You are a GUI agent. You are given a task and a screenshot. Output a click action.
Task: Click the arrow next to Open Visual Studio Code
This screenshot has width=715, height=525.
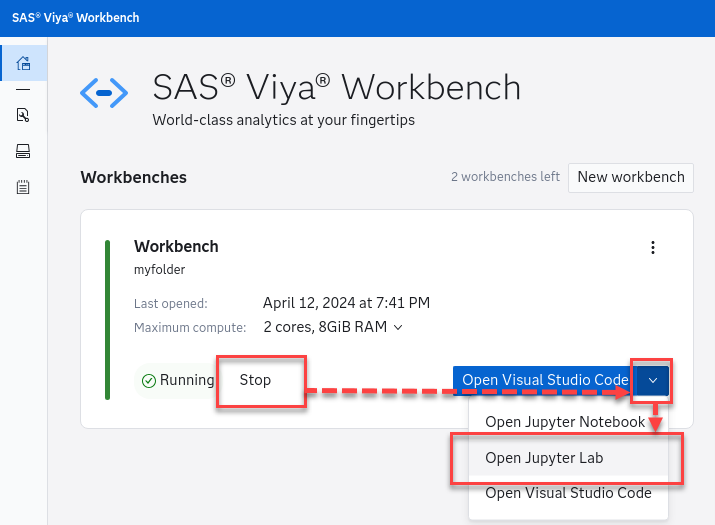[x=652, y=380]
